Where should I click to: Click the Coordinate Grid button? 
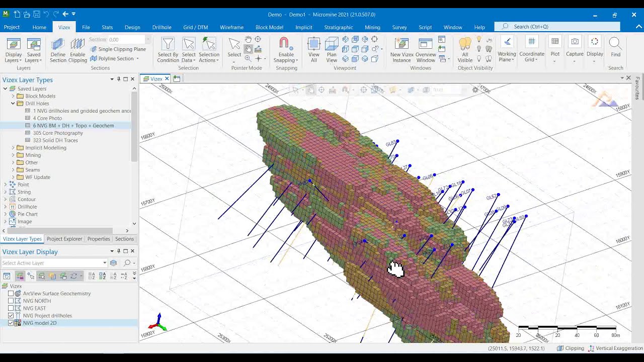pyautogui.click(x=532, y=50)
